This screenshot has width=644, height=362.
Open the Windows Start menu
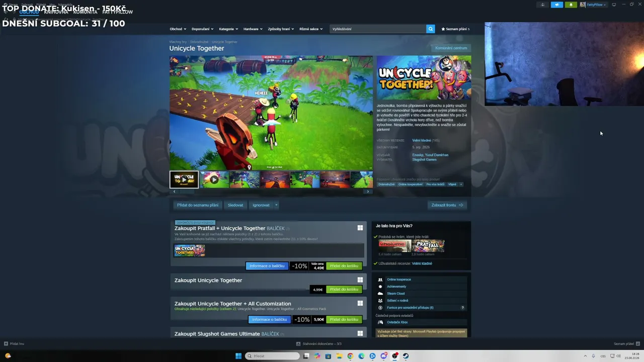238,356
